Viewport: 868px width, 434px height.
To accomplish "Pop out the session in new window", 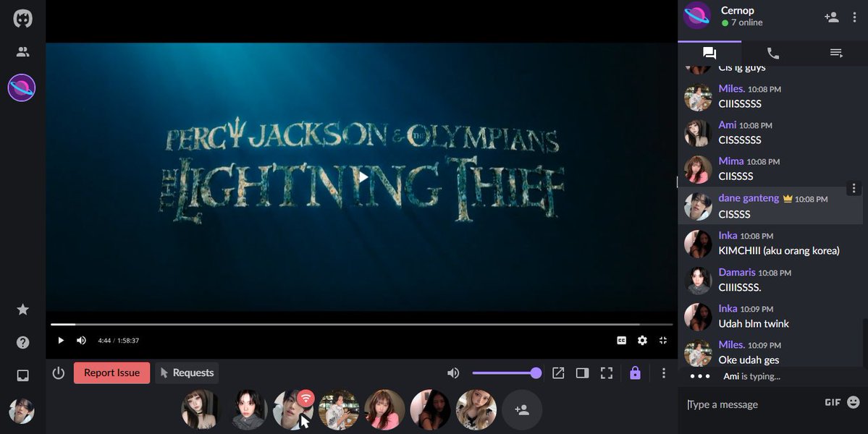I will (x=558, y=373).
